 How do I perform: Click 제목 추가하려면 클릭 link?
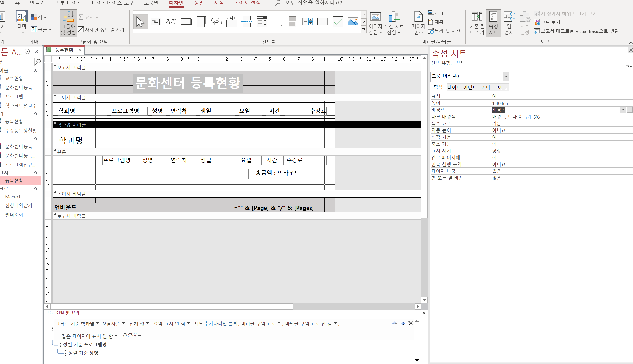[x=221, y=324]
